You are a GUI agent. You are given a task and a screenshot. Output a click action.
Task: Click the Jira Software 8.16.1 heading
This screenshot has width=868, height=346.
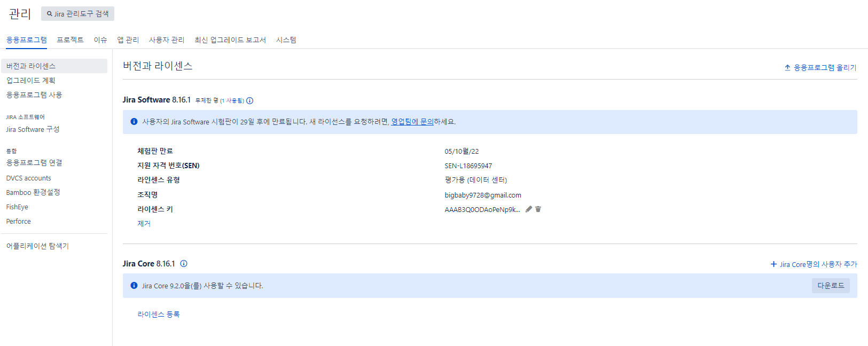(157, 100)
